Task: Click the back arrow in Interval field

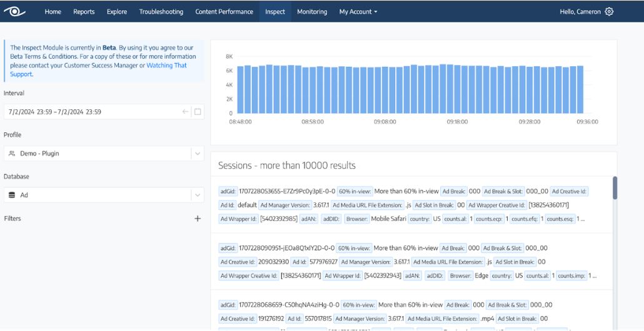Action: point(185,112)
